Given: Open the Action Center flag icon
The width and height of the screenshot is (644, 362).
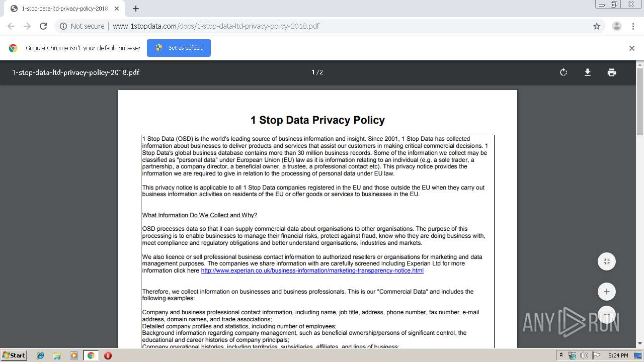Looking at the screenshot, I should point(596,355).
